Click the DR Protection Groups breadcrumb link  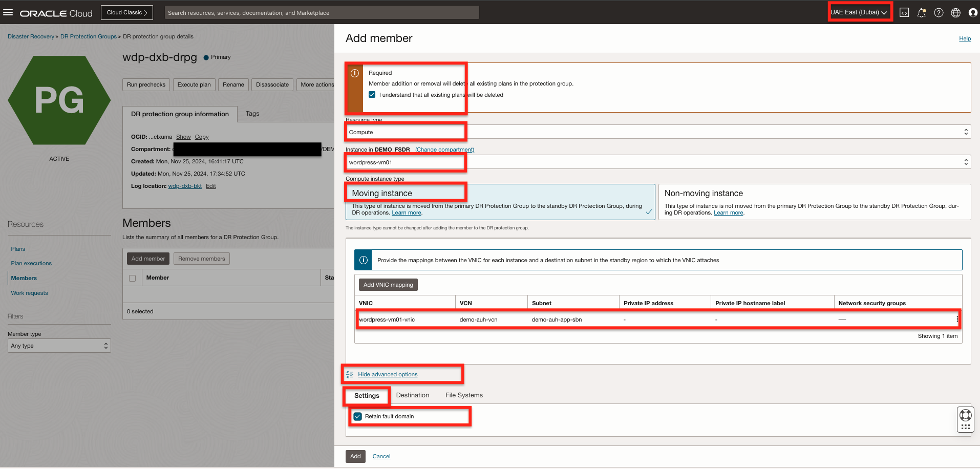coord(89,36)
